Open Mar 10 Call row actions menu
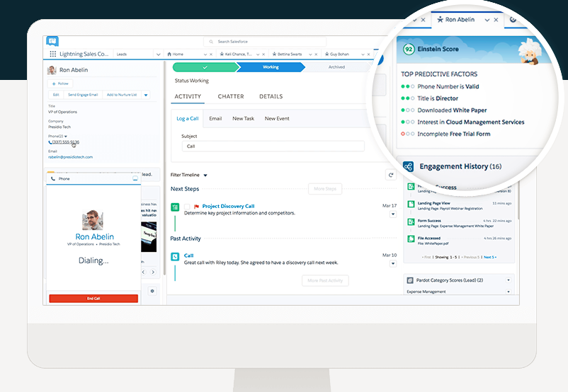This screenshot has width=568, height=392. 392,264
